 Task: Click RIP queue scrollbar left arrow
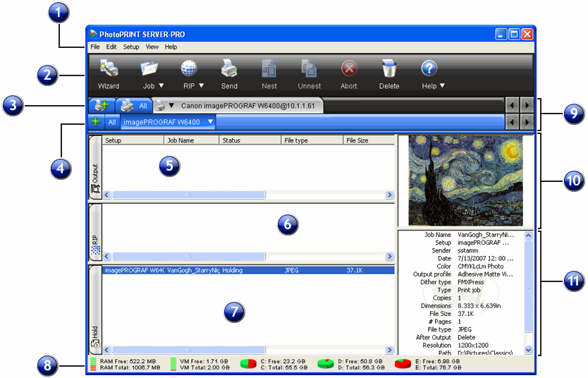(x=107, y=256)
